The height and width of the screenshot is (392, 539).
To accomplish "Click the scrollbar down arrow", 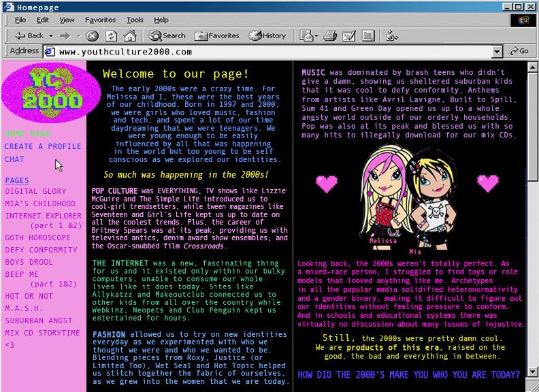I will (532, 372).
